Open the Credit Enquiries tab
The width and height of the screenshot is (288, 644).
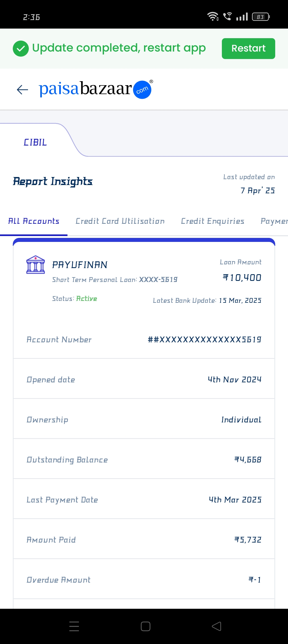click(x=213, y=221)
